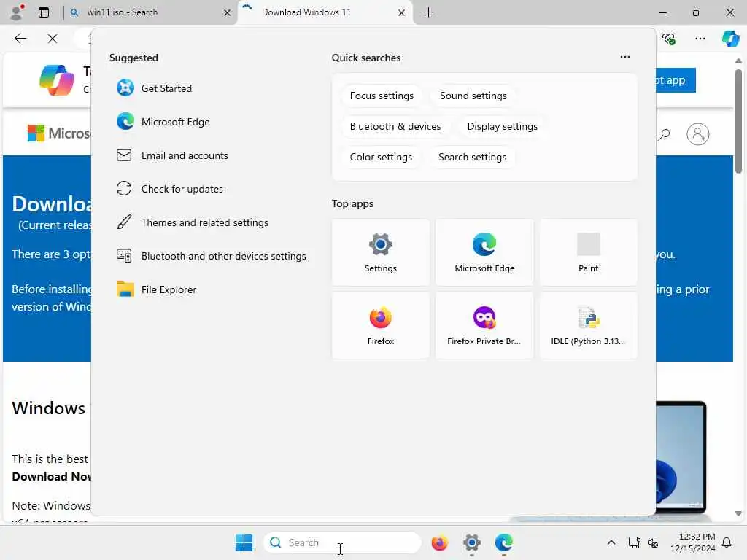Close the Download Windows 11 tab
This screenshot has width=747, height=560.
402,13
